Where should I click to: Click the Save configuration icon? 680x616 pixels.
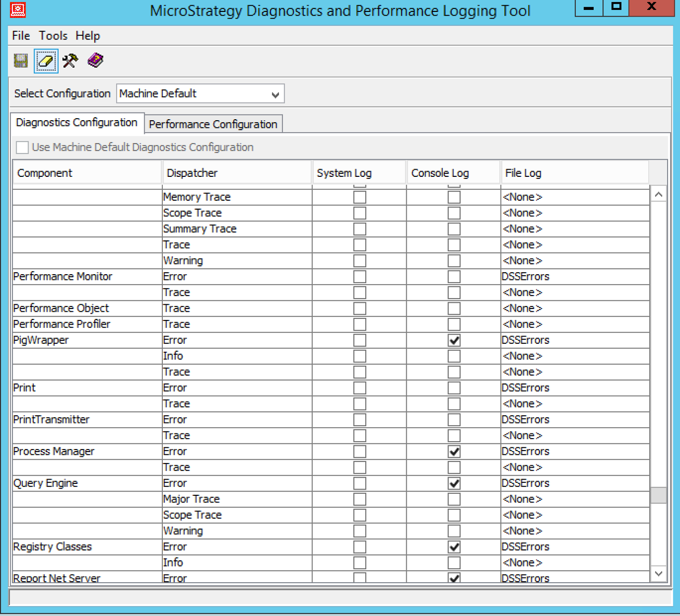pyautogui.click(x=20, y=61)
